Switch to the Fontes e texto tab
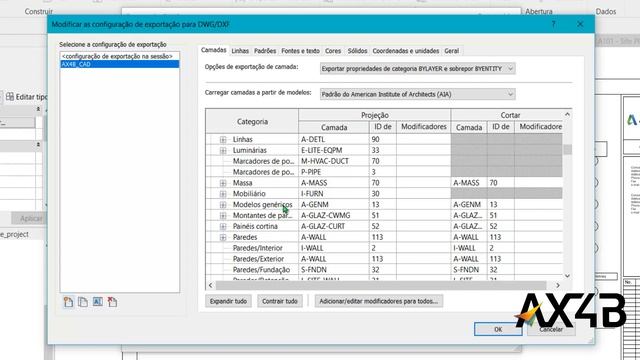 coord(300,51)
